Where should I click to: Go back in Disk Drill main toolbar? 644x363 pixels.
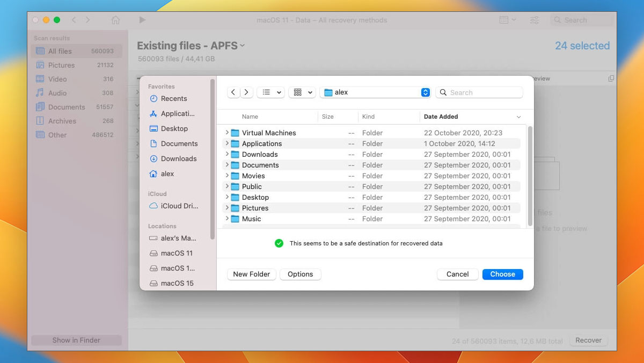[74, 20]
